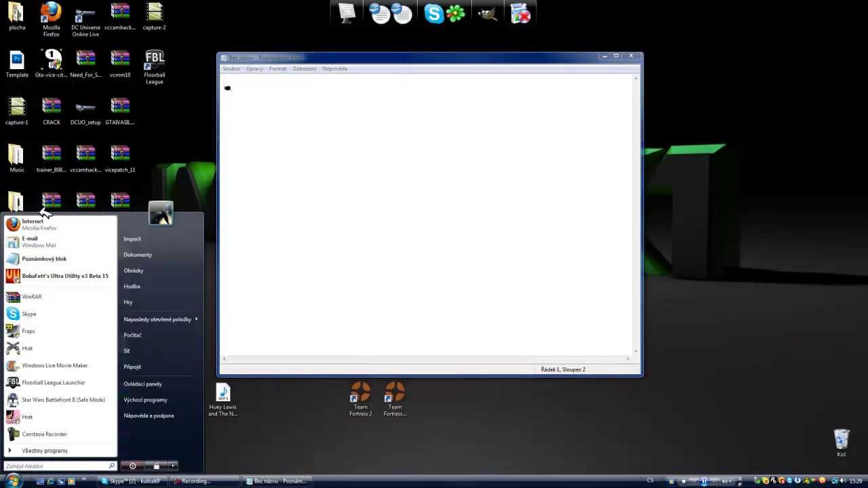
Task: Open the Nápověda menu in Notepad
Action: [x=335, y=68]
